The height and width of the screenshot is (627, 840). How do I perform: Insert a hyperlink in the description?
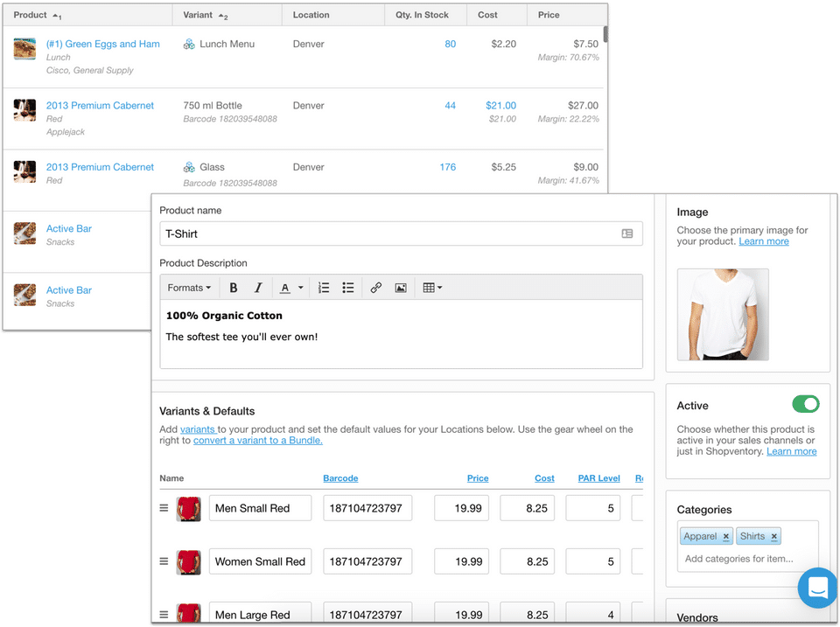pos(376,288)
